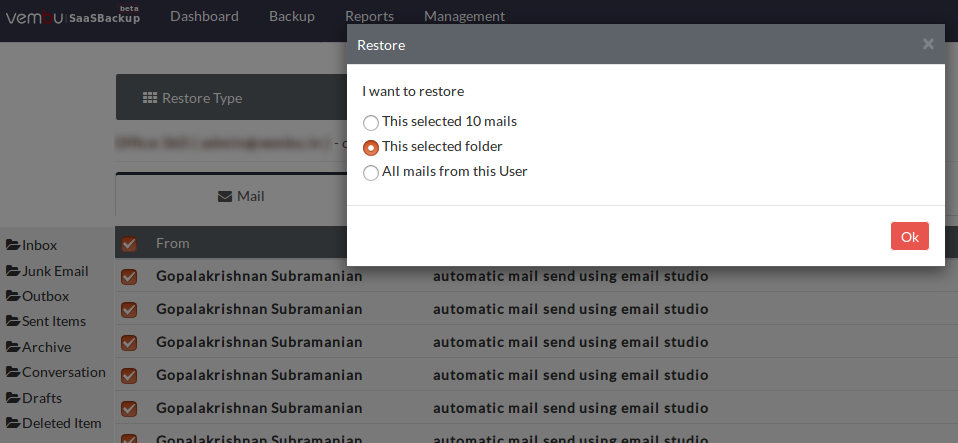Click the Archive folder icon

pos(13,347)
